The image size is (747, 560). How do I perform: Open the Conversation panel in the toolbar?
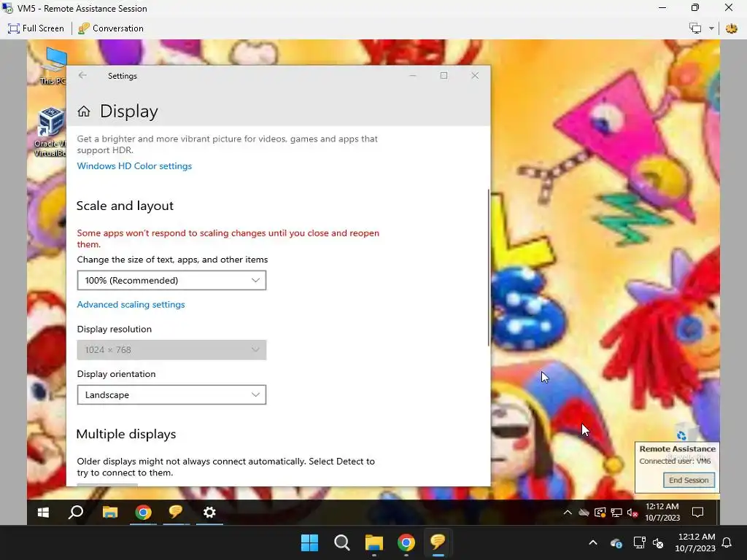[x=111, y=28]
